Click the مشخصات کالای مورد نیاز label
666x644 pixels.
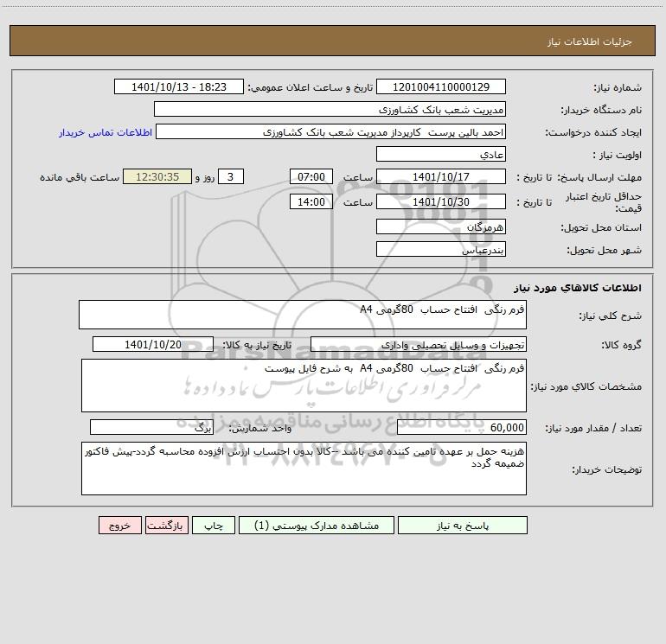pyautogui.click(x=586, y=386)
